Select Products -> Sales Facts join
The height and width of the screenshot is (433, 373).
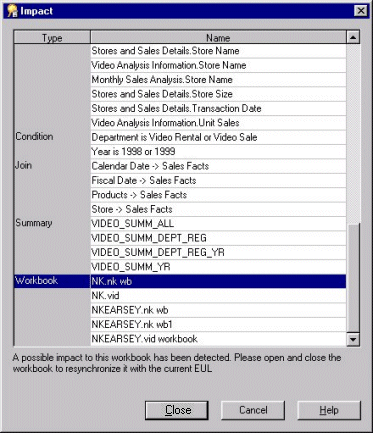pos(218,195)
